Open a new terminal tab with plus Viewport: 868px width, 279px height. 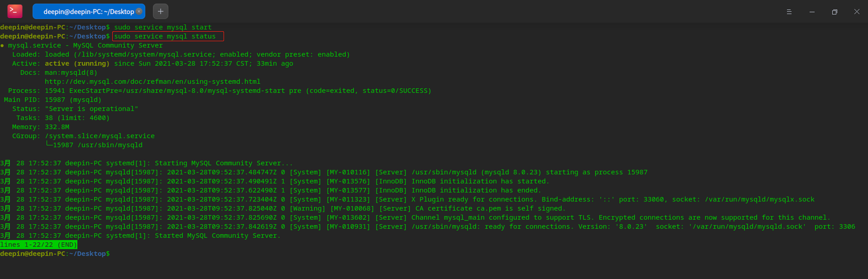(x=161, y=11)
